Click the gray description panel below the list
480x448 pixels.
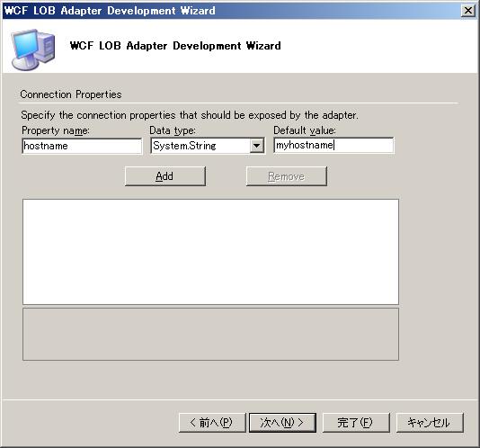[210, 334]
